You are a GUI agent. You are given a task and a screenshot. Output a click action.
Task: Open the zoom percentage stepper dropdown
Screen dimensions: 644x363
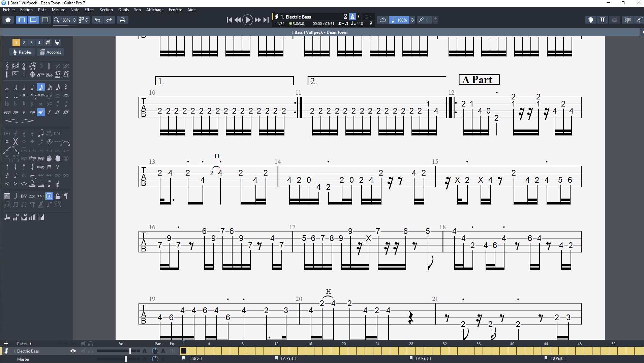(x=74, y=20)
